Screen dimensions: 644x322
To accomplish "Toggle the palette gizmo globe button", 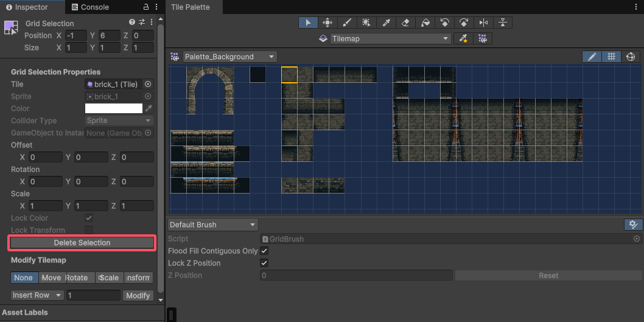I will [631, 57].
